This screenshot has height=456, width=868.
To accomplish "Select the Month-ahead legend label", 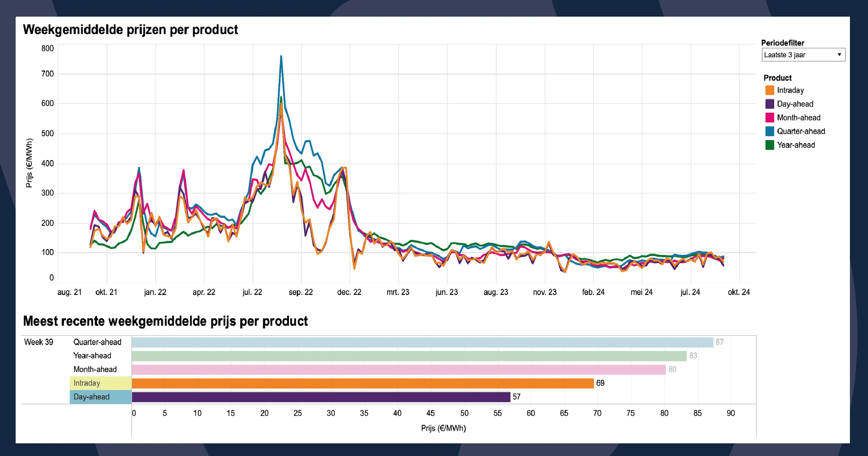I will [799, 118].
